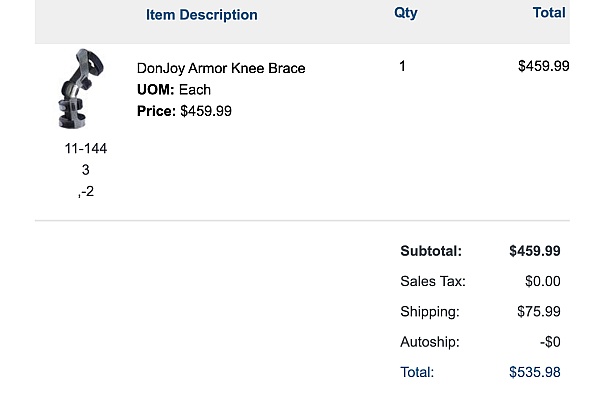Click the Price: $459.99 line under product

pos(184,111)
